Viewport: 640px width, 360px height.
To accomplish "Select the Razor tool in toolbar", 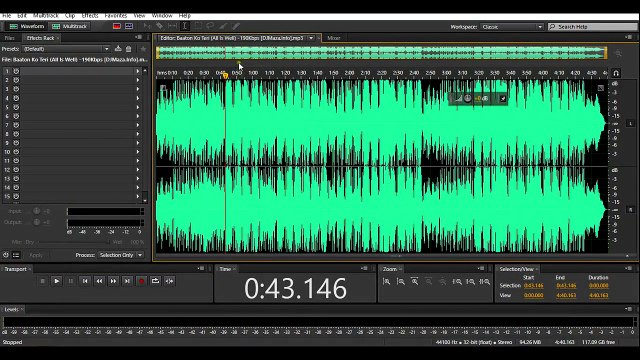I will click(160, 26).
